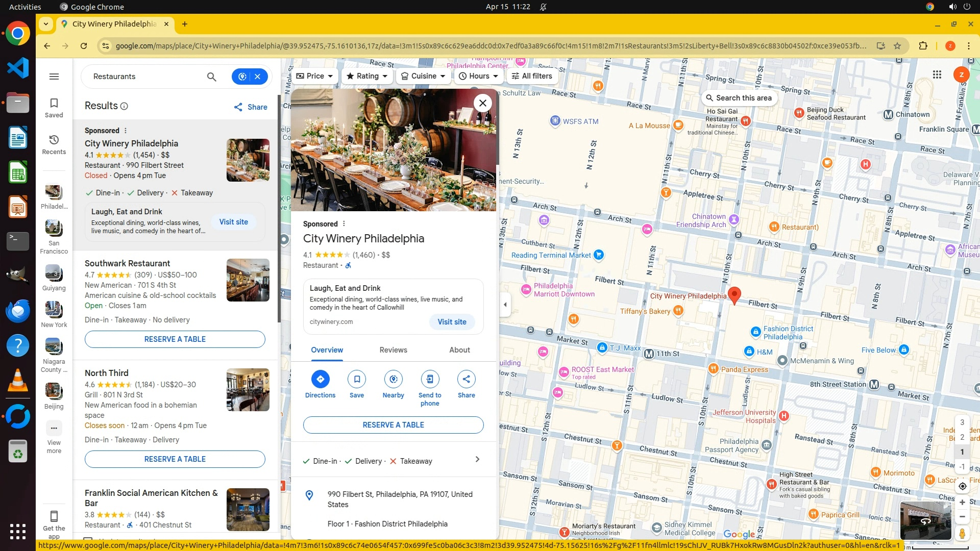The image size is (980, 551).
Task: Collapse the side panel with arrow handle
Action: pos(505,305)
